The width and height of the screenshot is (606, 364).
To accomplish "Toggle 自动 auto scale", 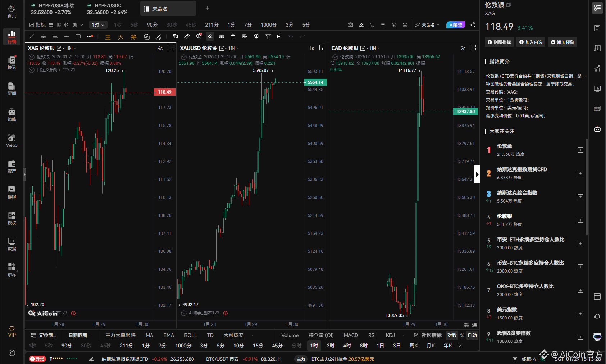I will pyautogui.click(x=472, y=335).
